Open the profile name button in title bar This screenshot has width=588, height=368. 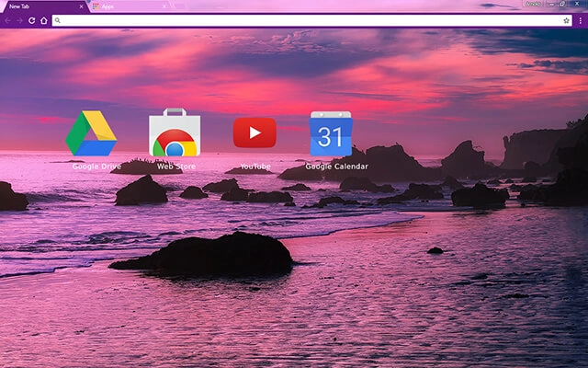(533, 4)
